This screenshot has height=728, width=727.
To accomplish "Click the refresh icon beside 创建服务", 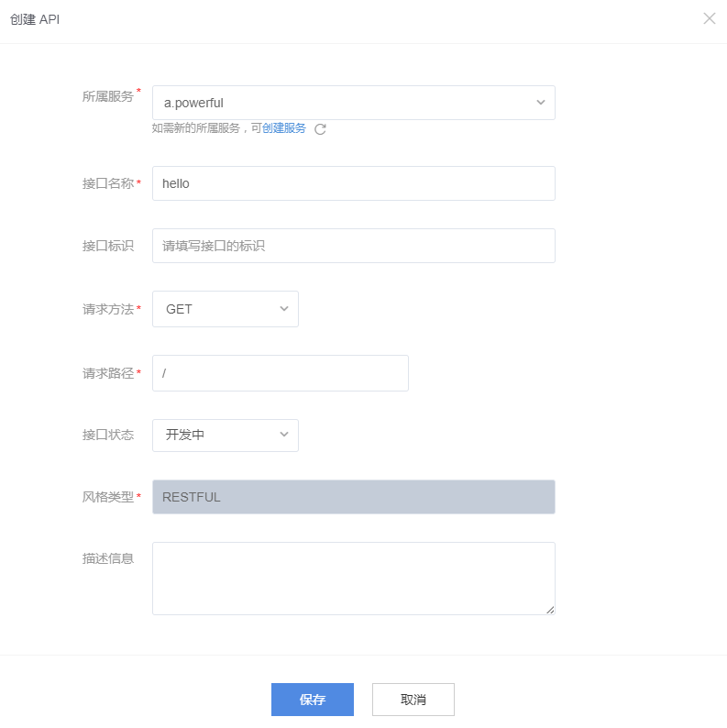I will [x=320, y=129].
